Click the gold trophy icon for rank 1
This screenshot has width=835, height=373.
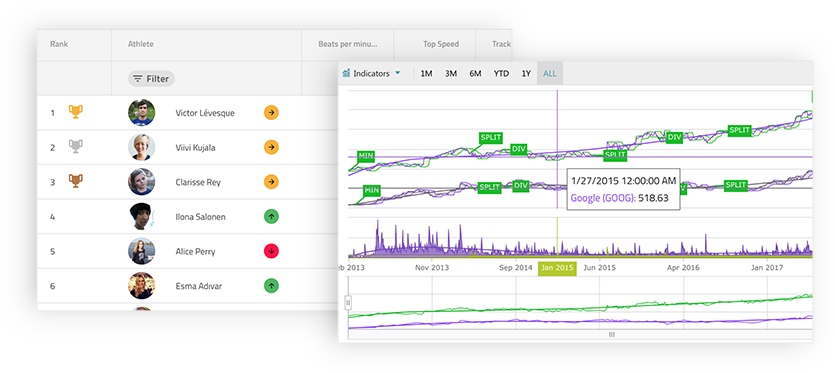(76, 112)
